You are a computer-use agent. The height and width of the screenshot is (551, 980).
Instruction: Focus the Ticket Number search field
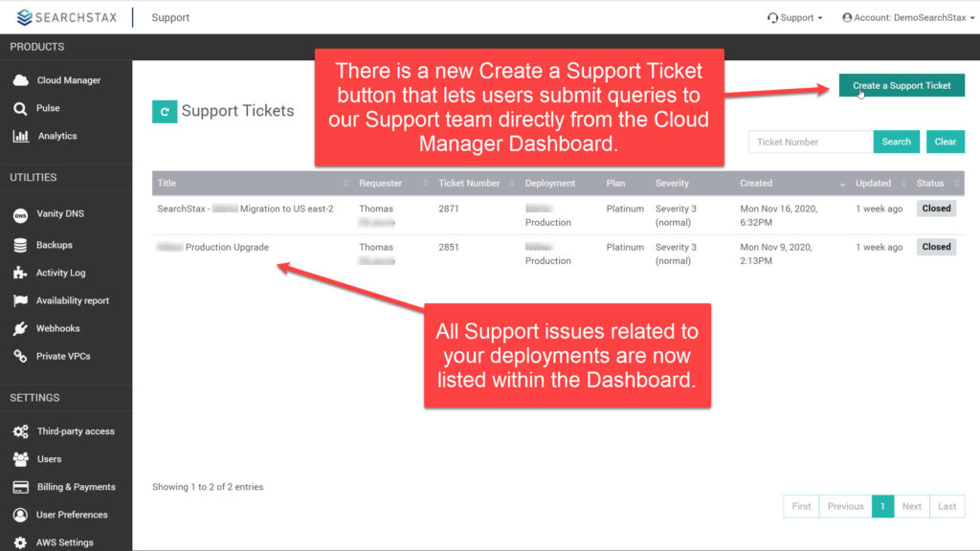pos(811,142)
